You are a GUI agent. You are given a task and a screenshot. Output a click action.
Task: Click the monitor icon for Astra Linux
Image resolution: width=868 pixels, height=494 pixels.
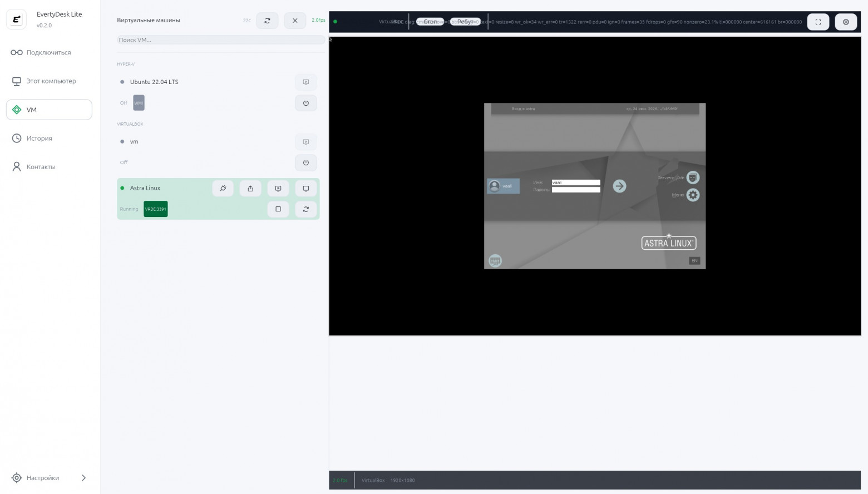306,189
